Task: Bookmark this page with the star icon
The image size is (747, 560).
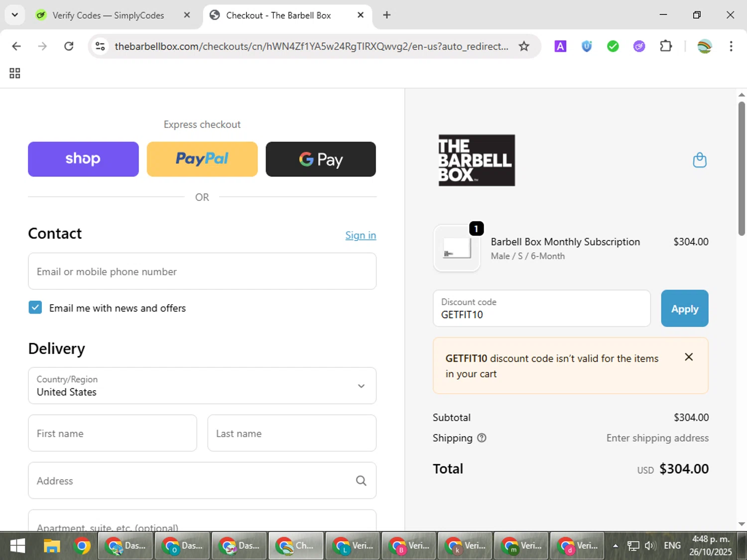Action: [524, 46]
